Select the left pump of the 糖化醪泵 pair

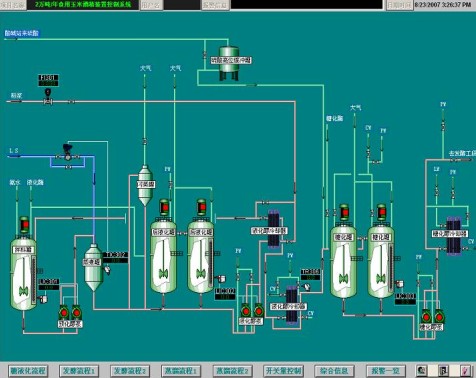tap(426, 316)
